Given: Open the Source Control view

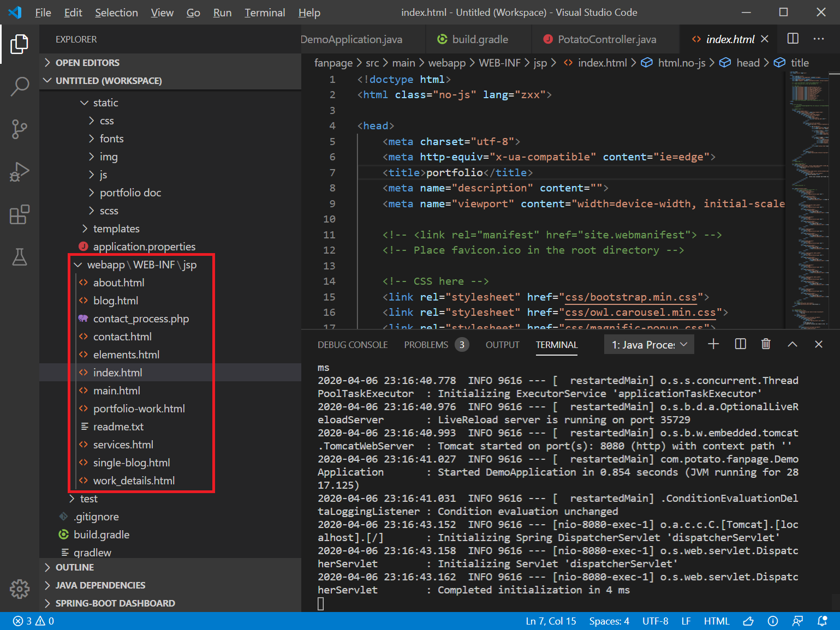Looking at the screenshot, I should coord(19,129).
